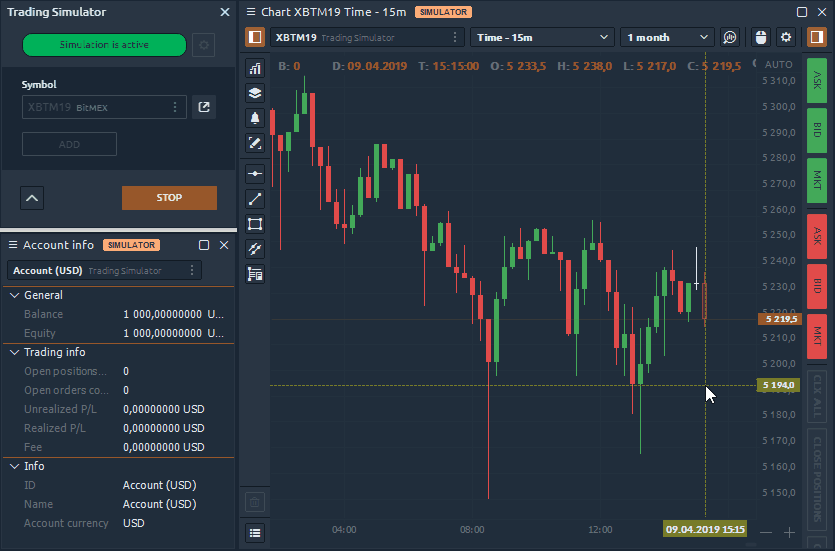Screen dimensions: 835x553
Task: Click the ADD symbol button
Action: tap(69, 144)
